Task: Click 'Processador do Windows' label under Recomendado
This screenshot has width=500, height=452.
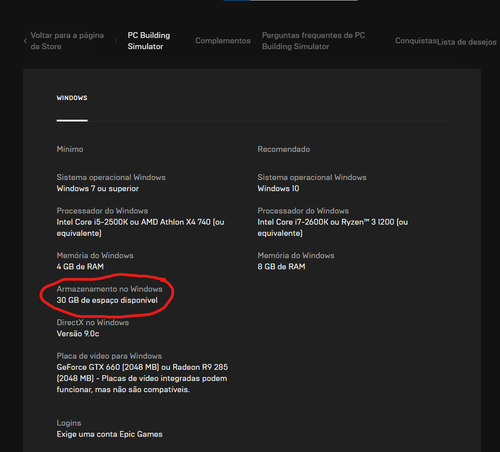Action: (x=303, y=211)
